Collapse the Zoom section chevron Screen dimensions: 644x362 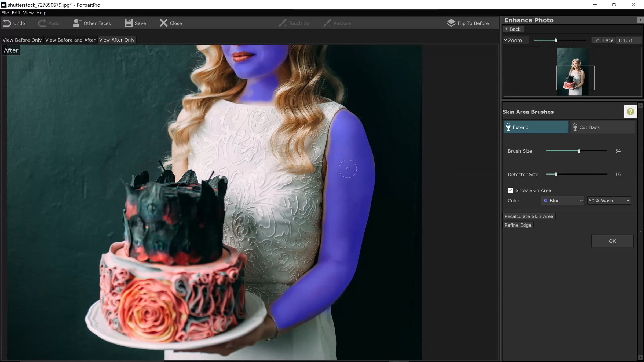[x=506, y=40]
